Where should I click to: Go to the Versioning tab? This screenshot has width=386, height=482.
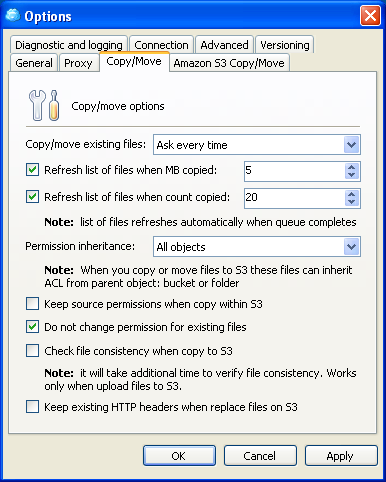pyautogui.click(x=285, y=45)
